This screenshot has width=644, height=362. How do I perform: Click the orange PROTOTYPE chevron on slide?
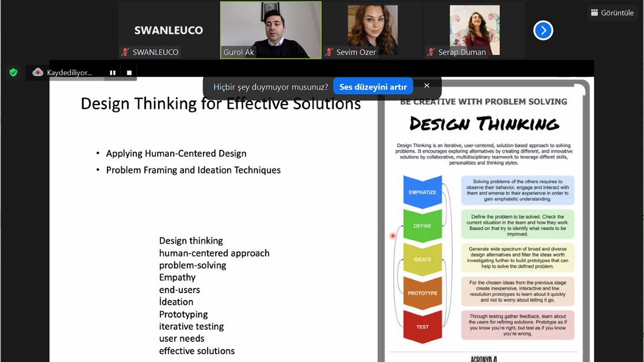(423, 293)
